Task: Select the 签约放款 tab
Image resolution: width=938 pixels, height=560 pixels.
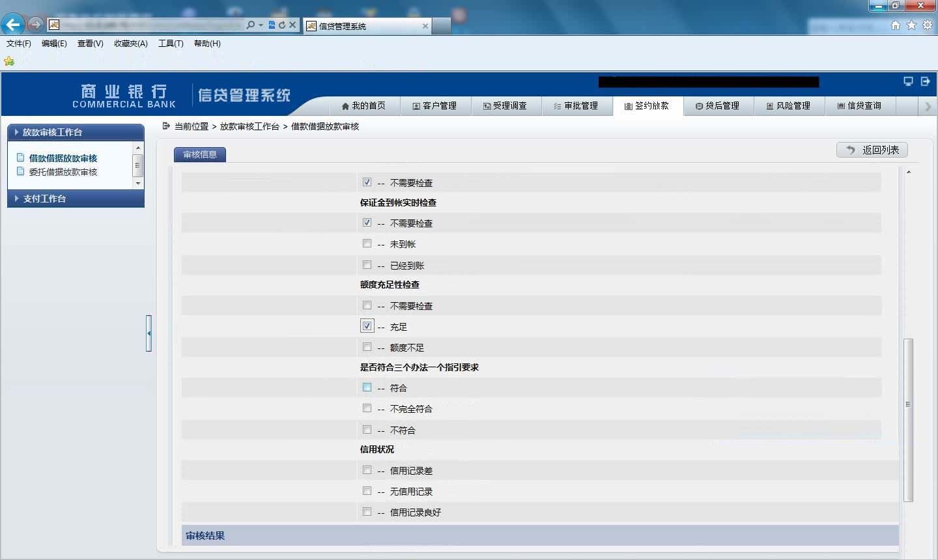Action: coord(647,105)
